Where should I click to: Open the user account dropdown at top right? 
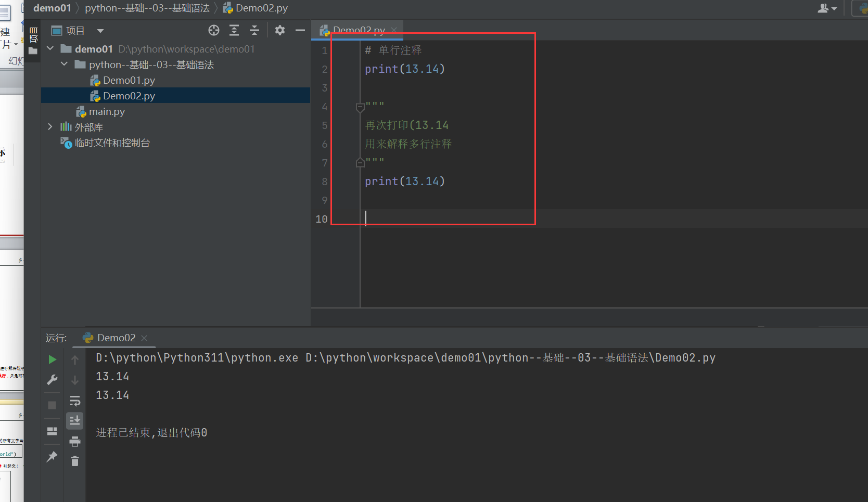(827, 8)
